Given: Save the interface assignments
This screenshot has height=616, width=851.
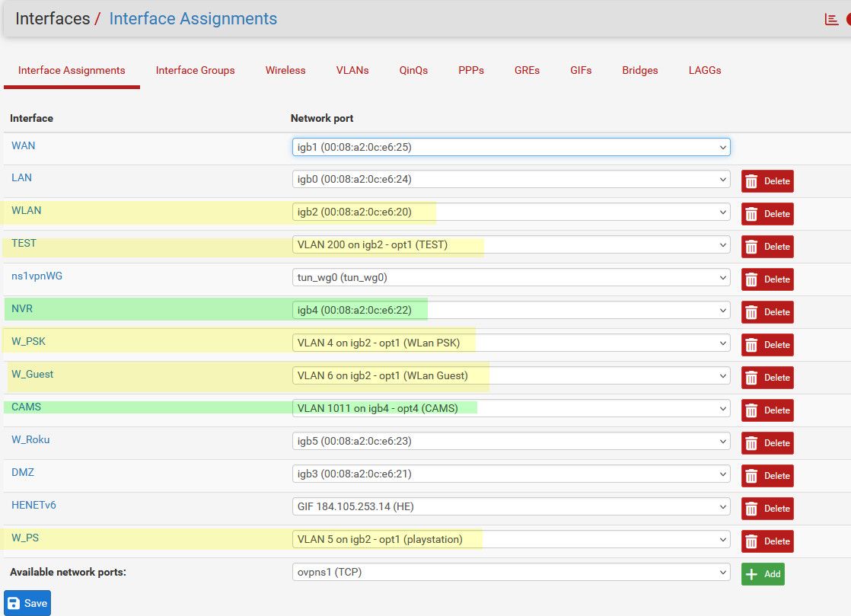Looking at the screenshot, I should (27, 603).
